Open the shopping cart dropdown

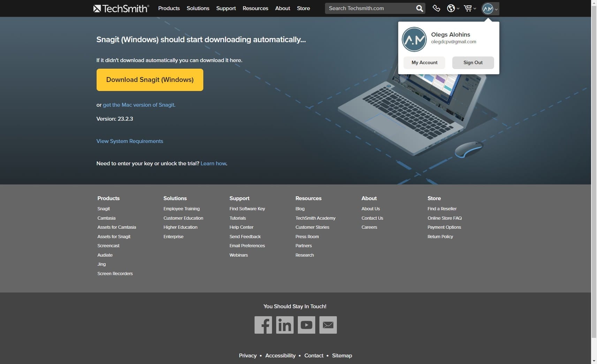(470, 8)
